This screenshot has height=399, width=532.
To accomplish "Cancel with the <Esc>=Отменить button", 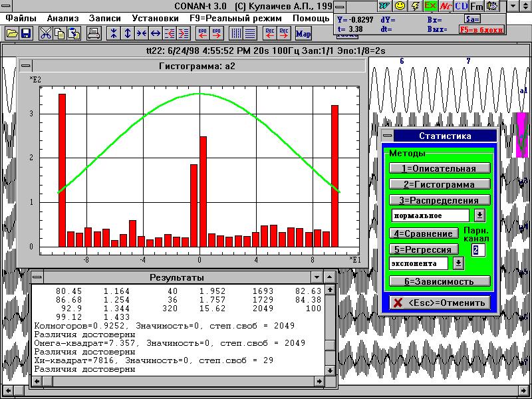I will (x=442, y=303).
